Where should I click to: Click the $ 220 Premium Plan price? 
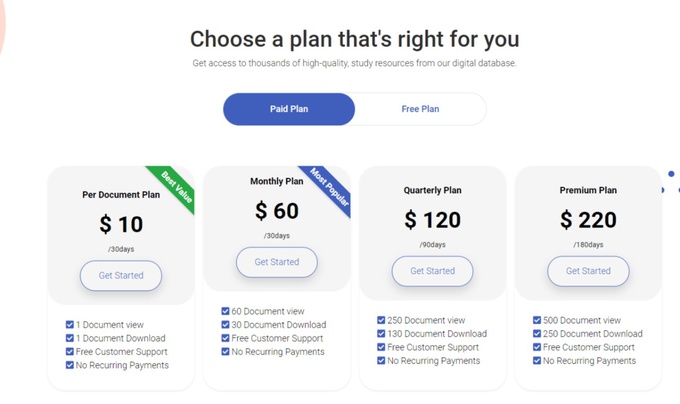click(588, 220)
